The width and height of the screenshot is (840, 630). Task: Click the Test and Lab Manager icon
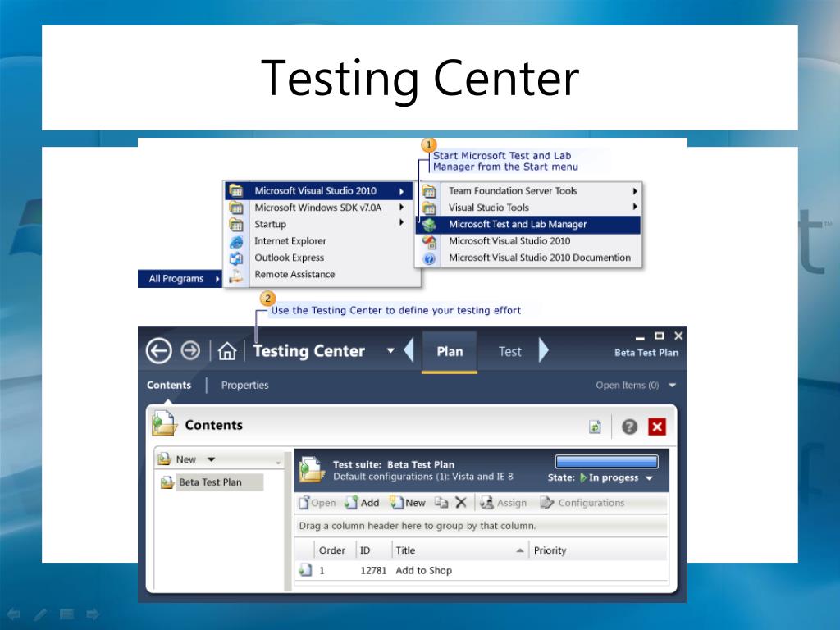(429, 225)
